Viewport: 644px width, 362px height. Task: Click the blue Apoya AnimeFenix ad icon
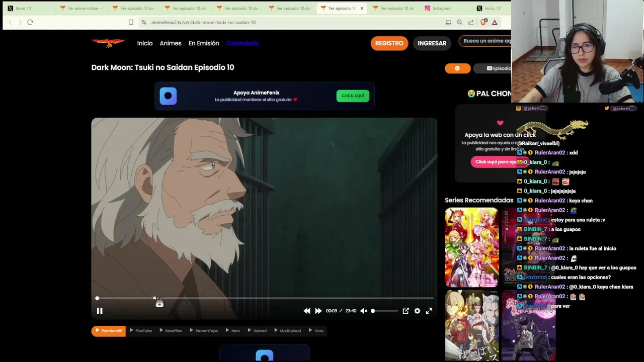[x=168, y=96]
